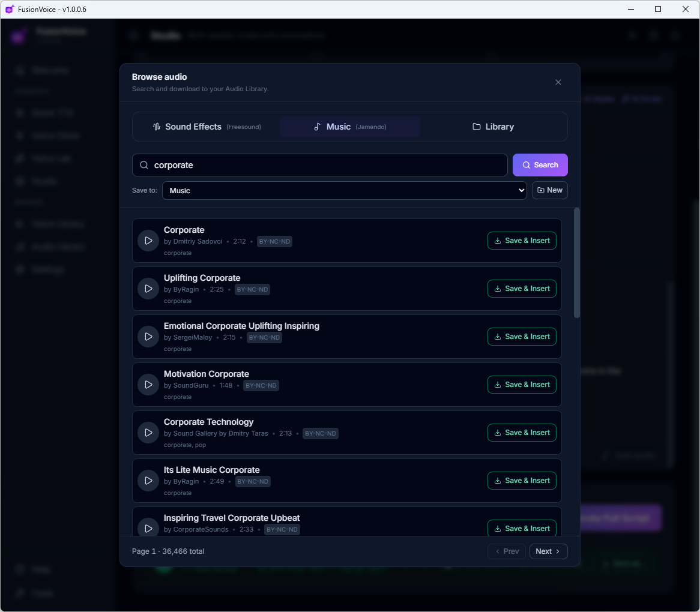Save & Insert "Motivation Corporate"

pyautogui.click(x=522, y=385)
